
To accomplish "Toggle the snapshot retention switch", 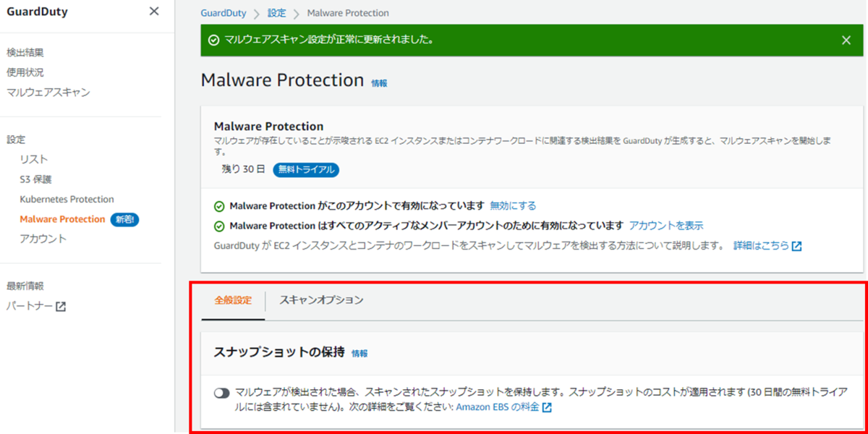I will coord(221,393).
